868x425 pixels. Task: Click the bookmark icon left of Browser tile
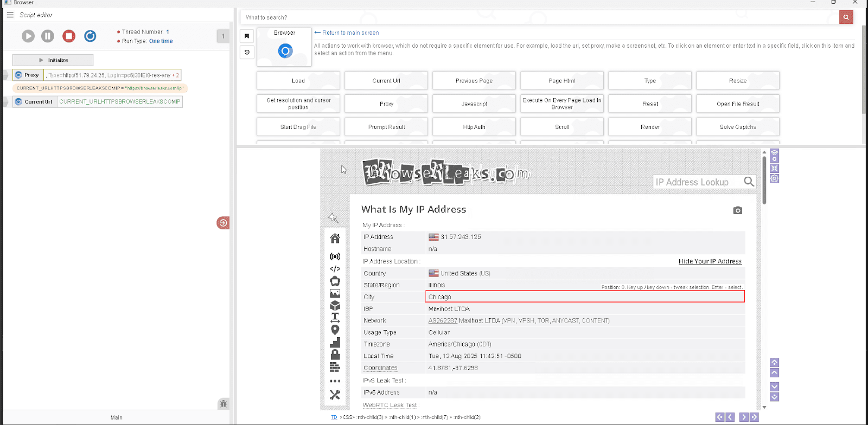[247, 36]
